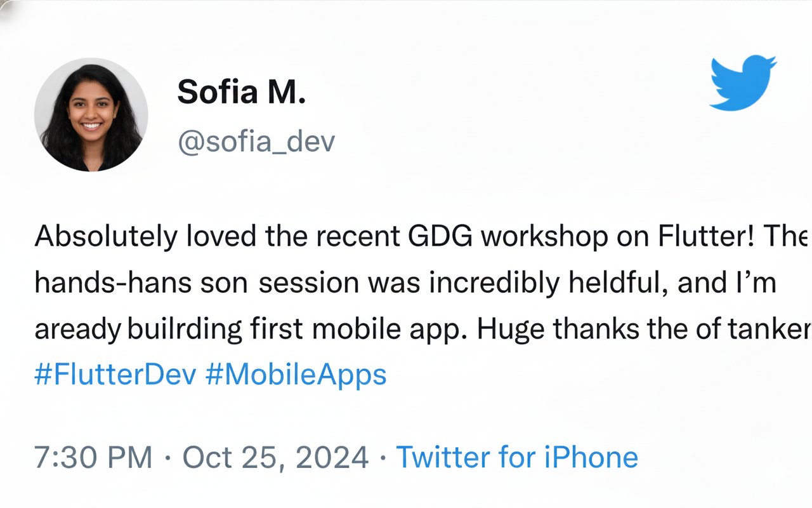Screen dimensions: 812x508
Task: Click the word Absolutely starting the tweet
Action: 106,237
